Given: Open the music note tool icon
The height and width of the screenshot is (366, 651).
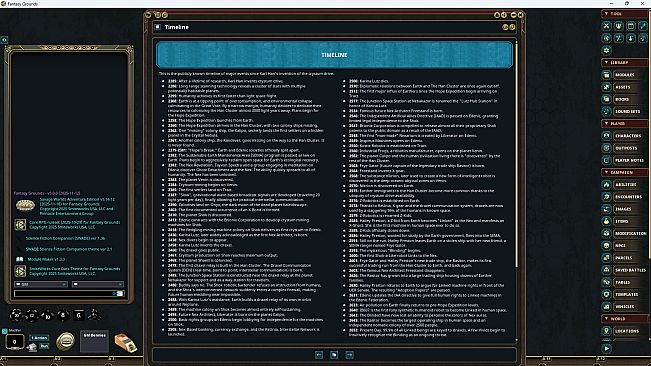Looking at the screenshot, I should [x=643, y=38].
